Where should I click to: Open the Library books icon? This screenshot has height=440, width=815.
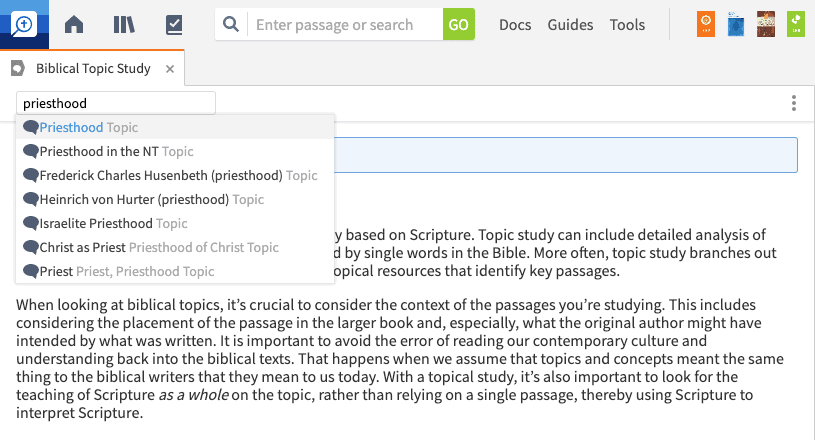click(x=124, y=25)
